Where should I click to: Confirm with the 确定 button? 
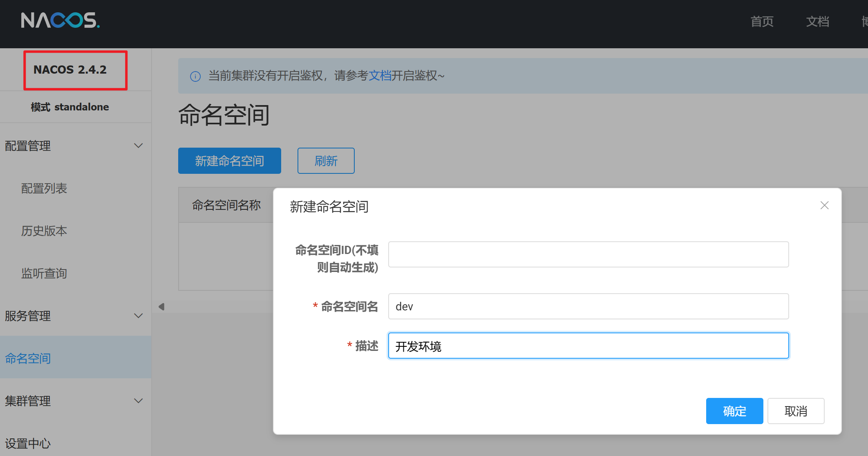(735, 411)
